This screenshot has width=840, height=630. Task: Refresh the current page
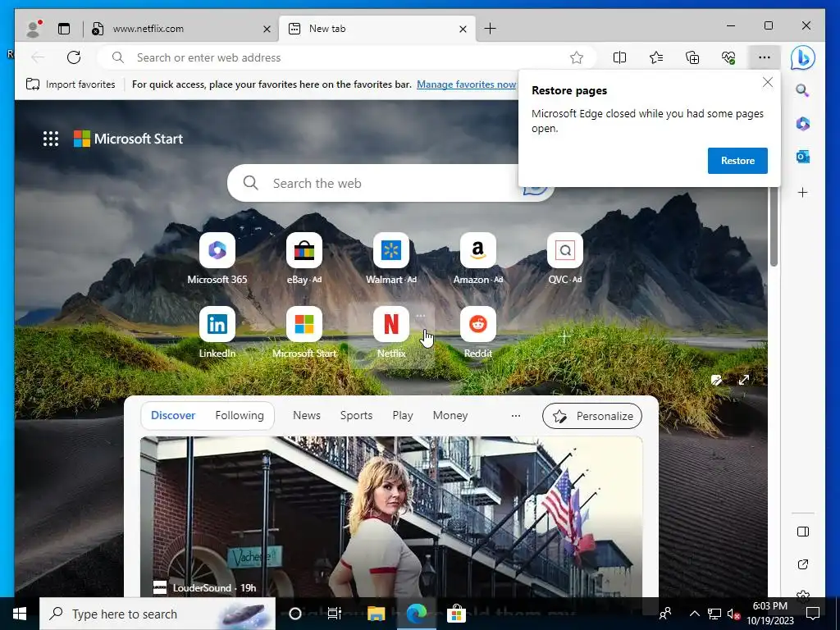(73, 57)
